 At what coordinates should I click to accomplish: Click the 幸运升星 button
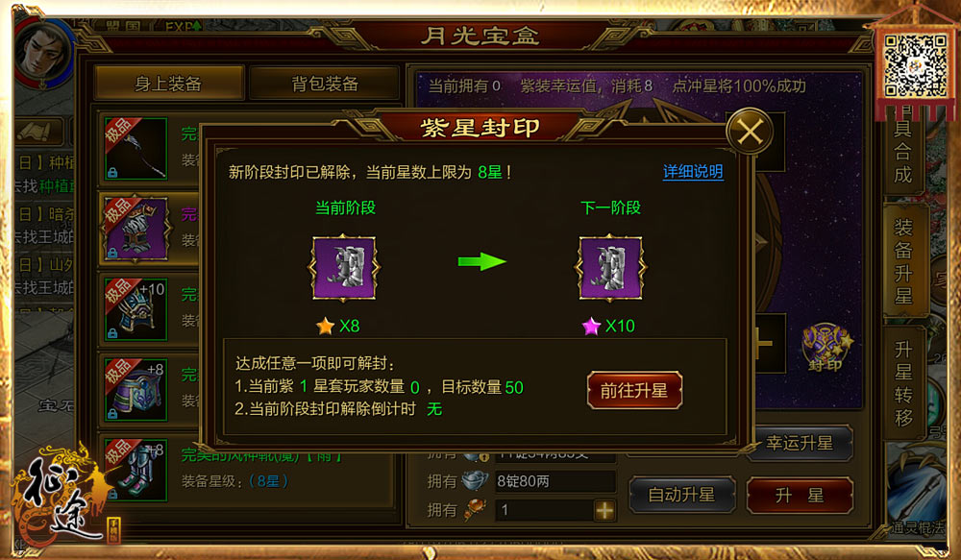(x=800, y=443)
